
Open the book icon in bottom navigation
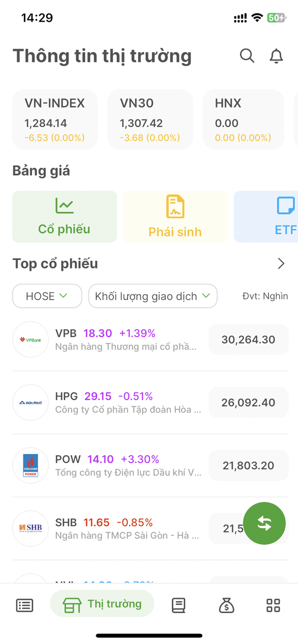point(178,605)
